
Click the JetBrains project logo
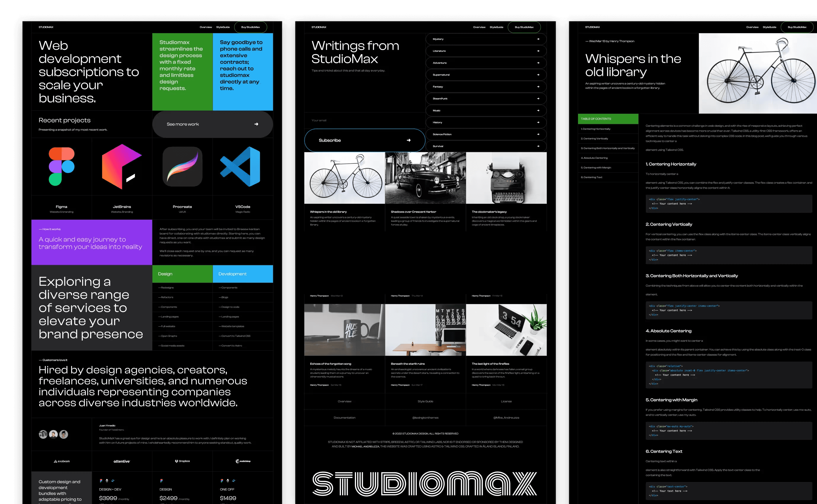pos(122,166)
